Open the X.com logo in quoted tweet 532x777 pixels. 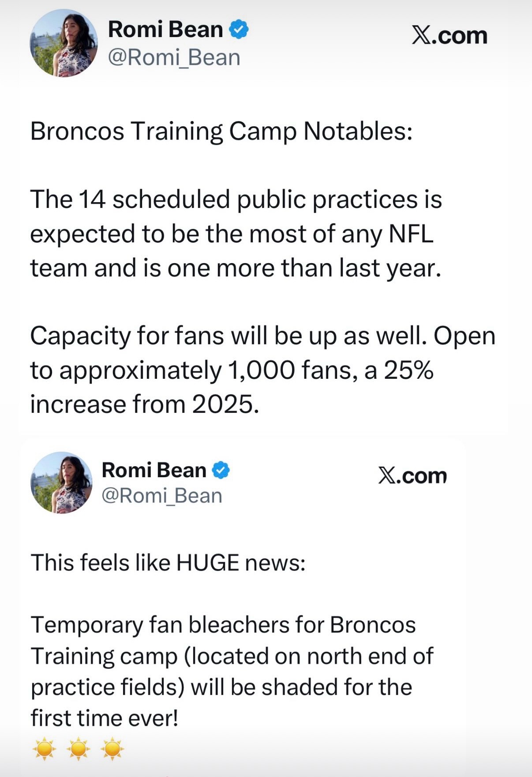click(x=412, y=476)
